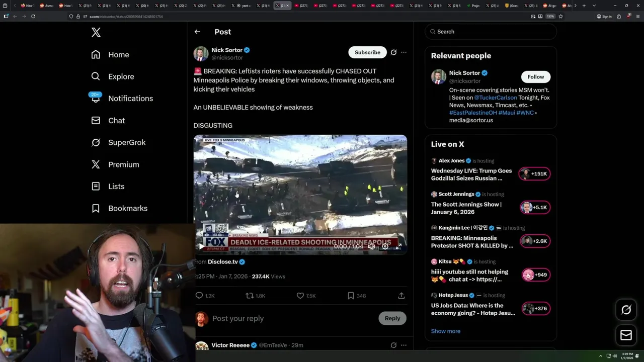Image resolution: width=644 pixels, height=362 pixels.
Task: Click Nick Sortor's avatar on the post
Action: click(201, 54)
